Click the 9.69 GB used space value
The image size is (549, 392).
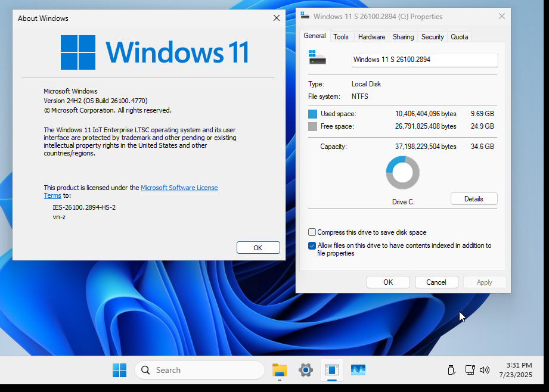coord(482,114)
